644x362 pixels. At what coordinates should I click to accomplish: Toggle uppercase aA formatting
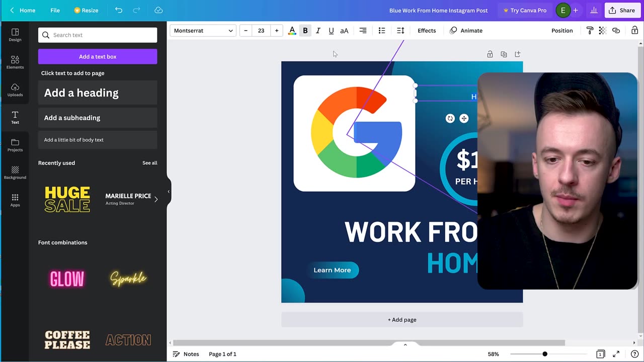pos(344,31)
